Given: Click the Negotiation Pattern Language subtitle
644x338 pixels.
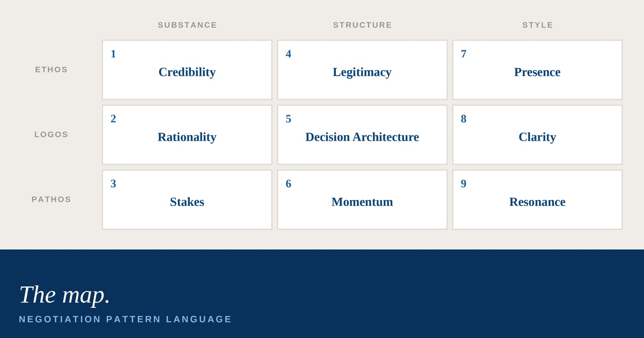Looking at the screenshot, I should click(126, 319).
